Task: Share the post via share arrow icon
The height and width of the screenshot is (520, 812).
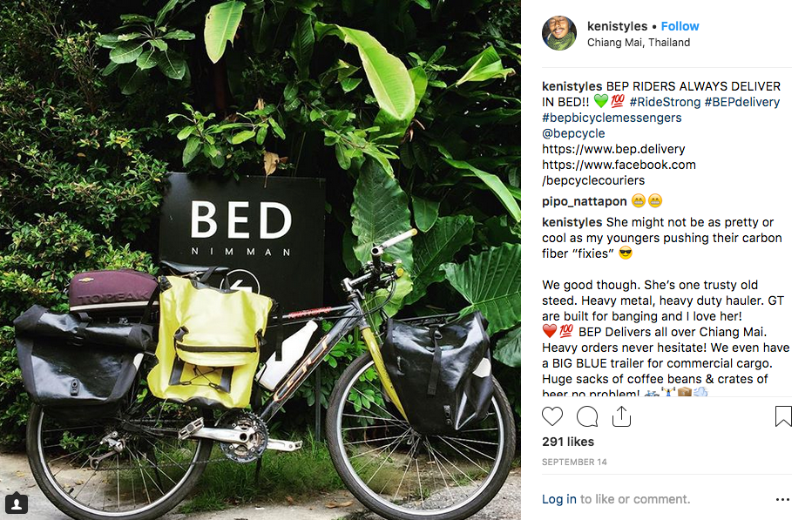Action: [x=621, y=416]
